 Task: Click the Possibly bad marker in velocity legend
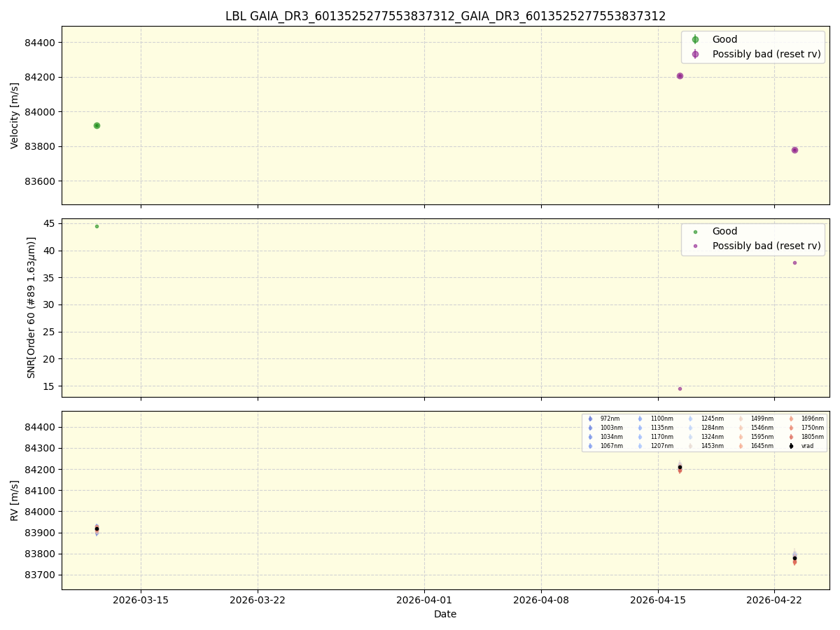tap(695, 54)
